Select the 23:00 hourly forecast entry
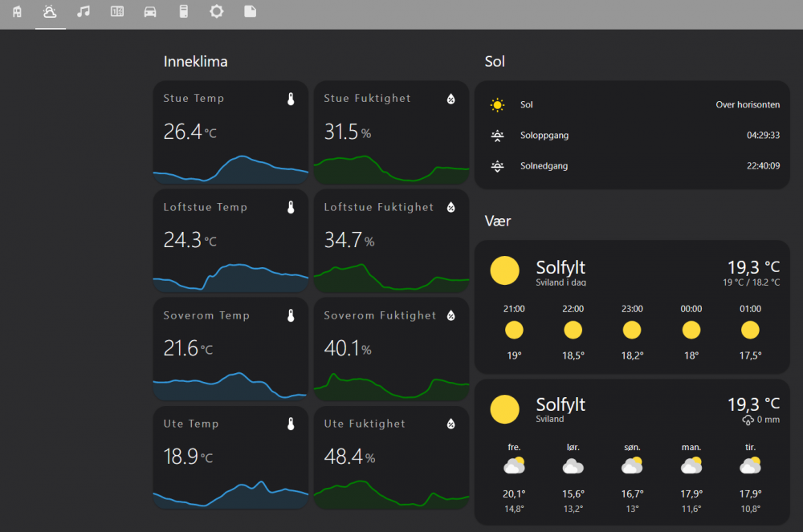 632,331
